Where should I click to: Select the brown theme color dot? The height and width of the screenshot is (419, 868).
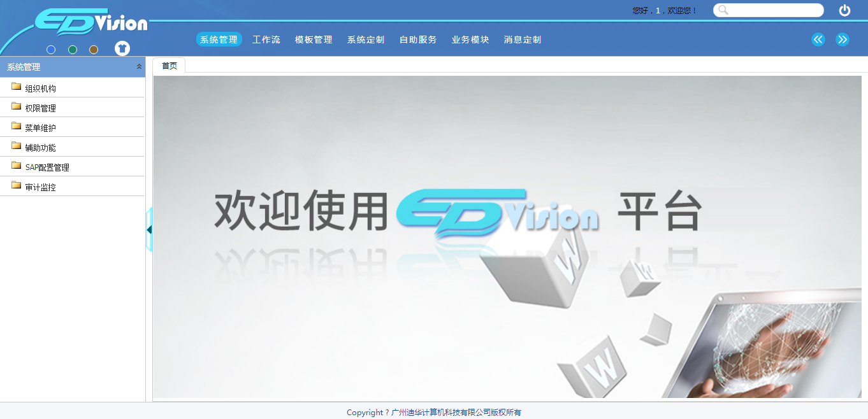[94, 50]
